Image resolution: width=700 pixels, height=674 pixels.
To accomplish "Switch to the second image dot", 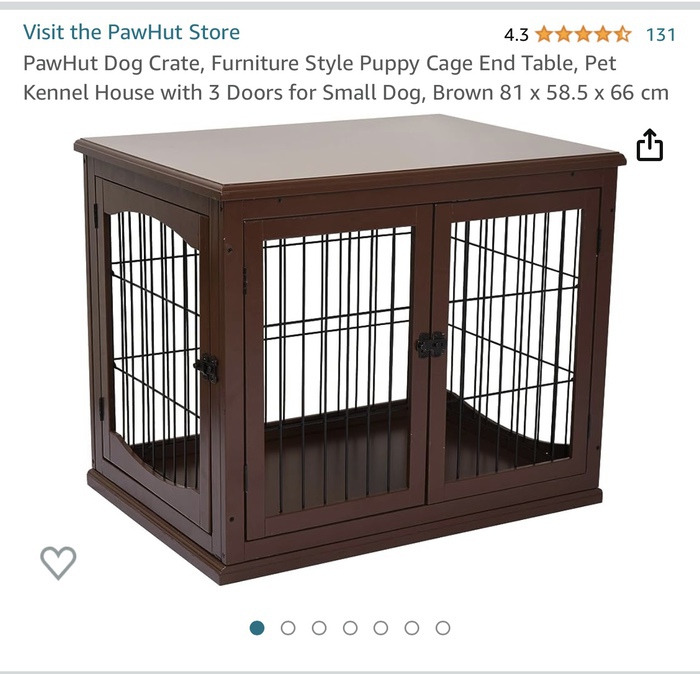I will click(x=288, y=628).
